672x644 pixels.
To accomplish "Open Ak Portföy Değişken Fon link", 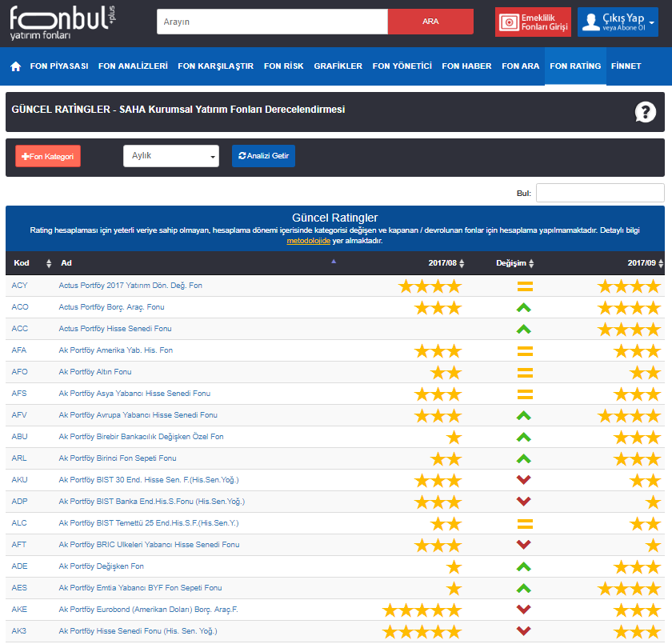I will tap(101, 566).
